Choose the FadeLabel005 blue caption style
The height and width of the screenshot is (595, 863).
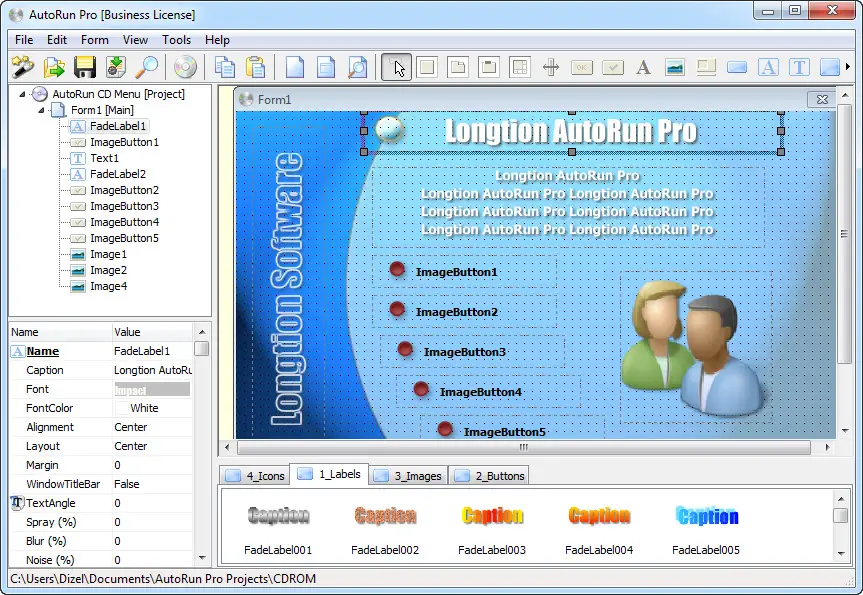coord(706,528)
